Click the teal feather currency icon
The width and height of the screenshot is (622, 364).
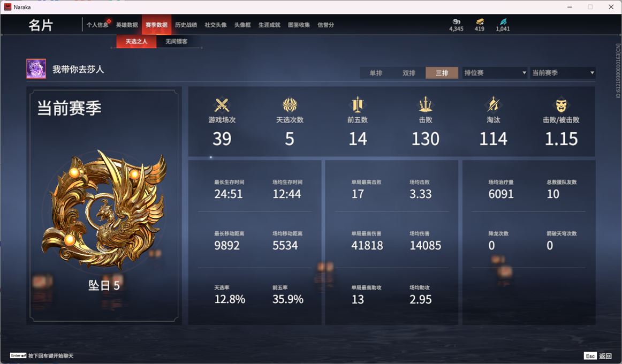coord(503,22)
